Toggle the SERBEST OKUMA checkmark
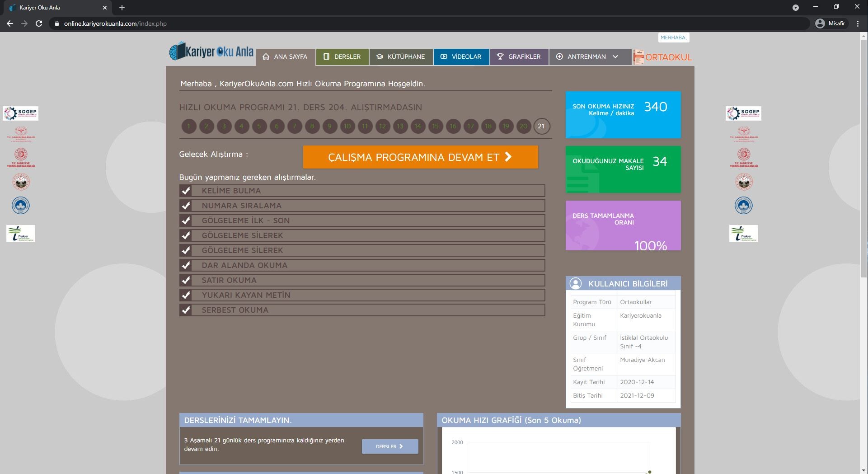Image resolution: width=868 pixels, height=474 pixels. (185, 310)
